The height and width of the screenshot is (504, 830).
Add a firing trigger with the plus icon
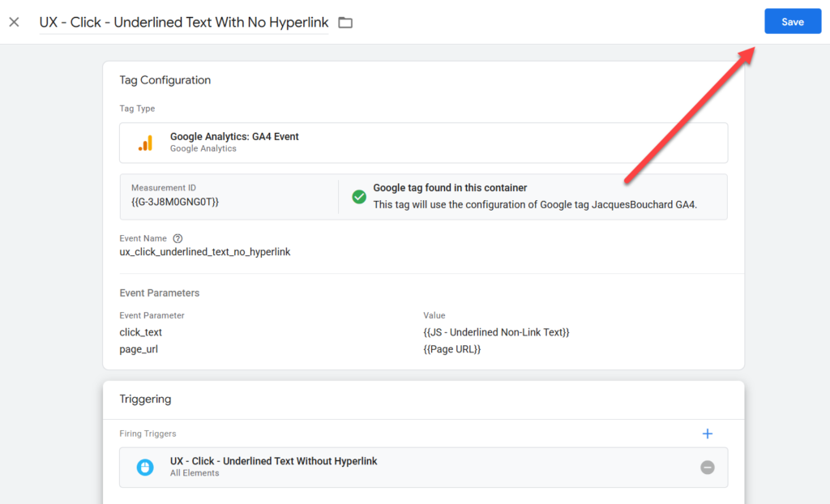tap(707, 434)
